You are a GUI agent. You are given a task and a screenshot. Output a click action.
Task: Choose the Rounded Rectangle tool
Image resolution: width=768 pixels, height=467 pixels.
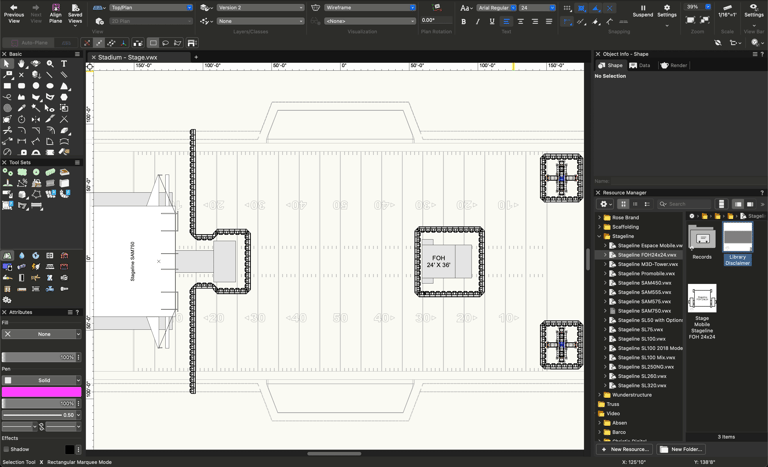click(21, 86)
